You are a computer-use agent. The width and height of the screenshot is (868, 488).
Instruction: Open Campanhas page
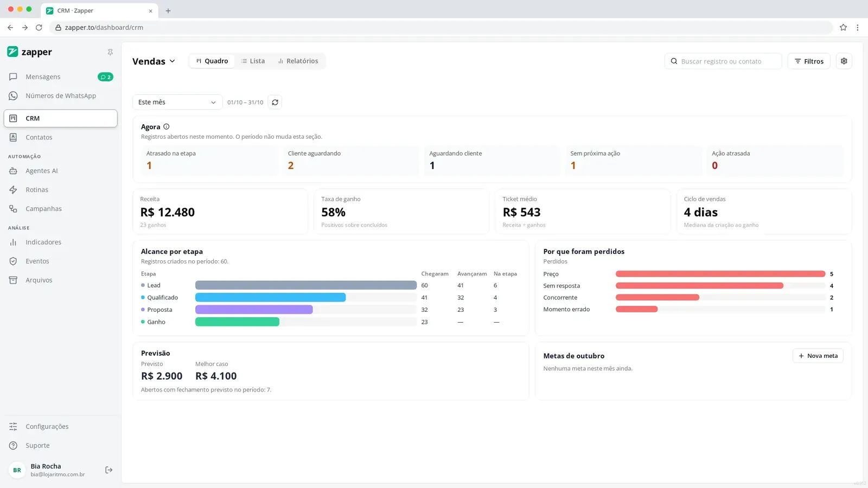pyautogui.click(x=60, y=208)
